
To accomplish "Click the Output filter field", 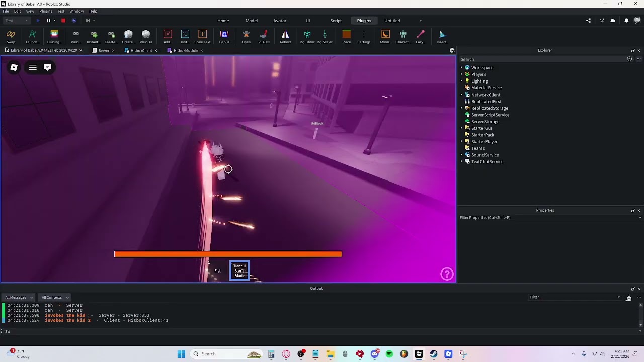I will (x=575, y=297).
